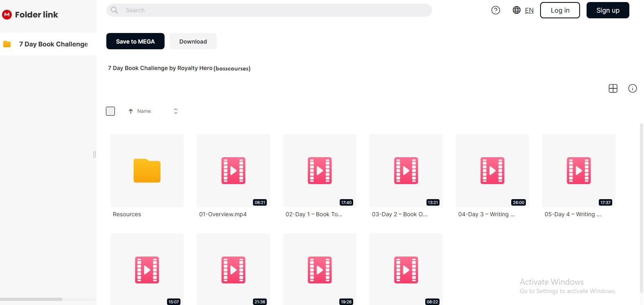644x305 pixels.
Task: Click the sidebar horizontal scrollbar
Action: (31, 299)
